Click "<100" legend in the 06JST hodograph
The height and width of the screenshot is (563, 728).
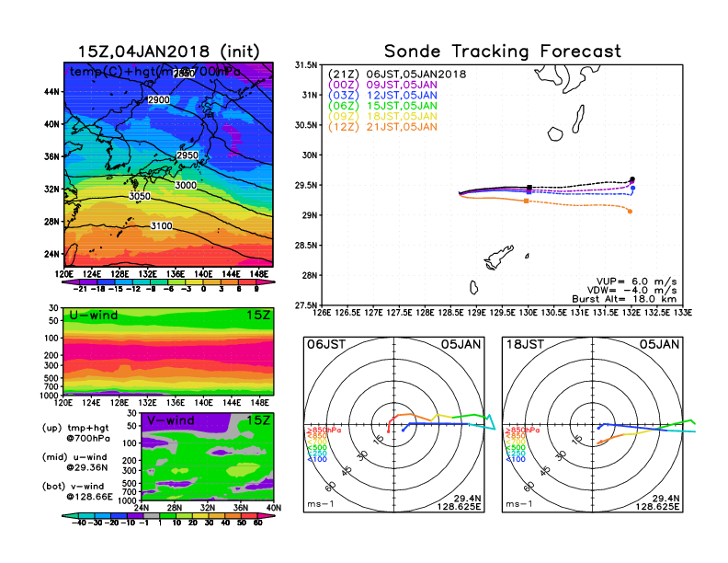(317, 459)
